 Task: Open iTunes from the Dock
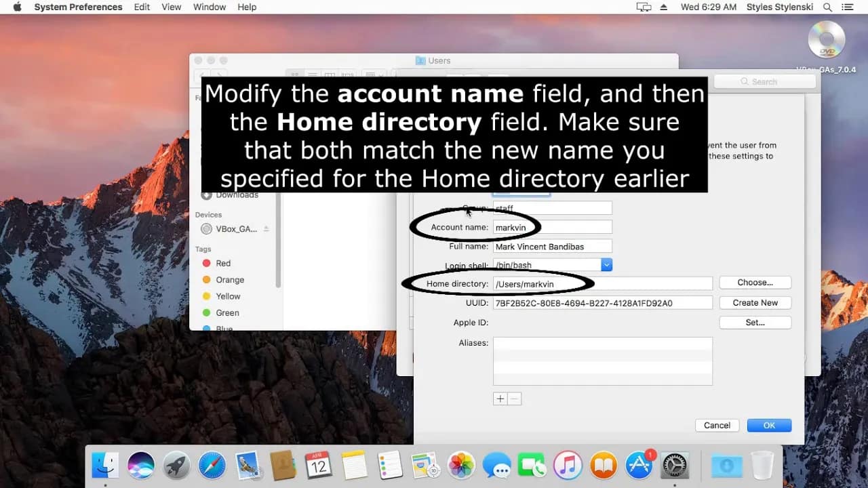click(568, 466)
